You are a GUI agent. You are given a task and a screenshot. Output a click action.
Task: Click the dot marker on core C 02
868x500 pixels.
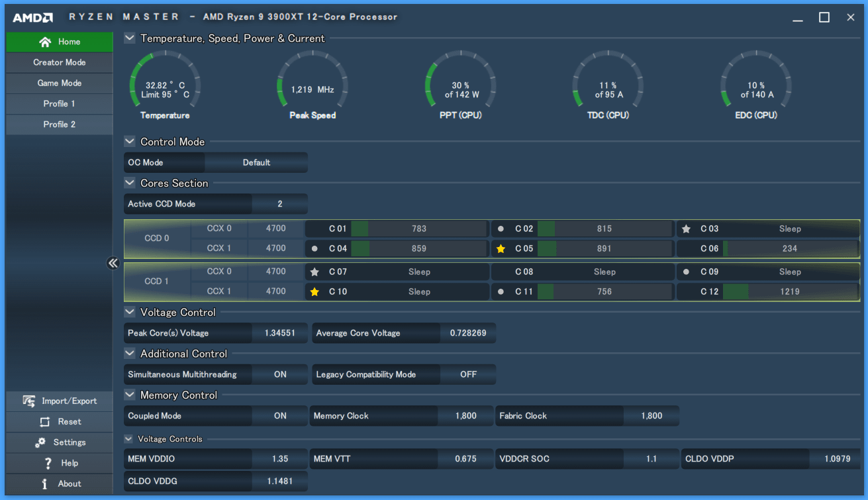click(501, 228)
